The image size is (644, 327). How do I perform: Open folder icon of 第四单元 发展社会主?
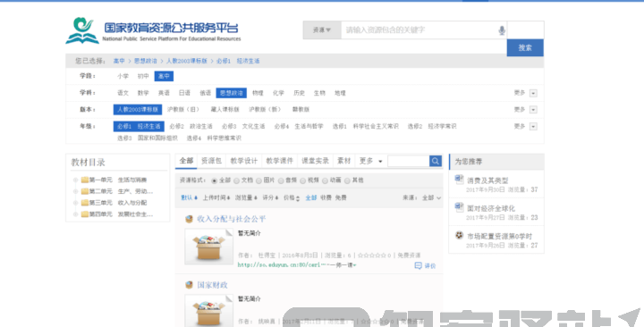pyautogui.click(x=85, y=214)
